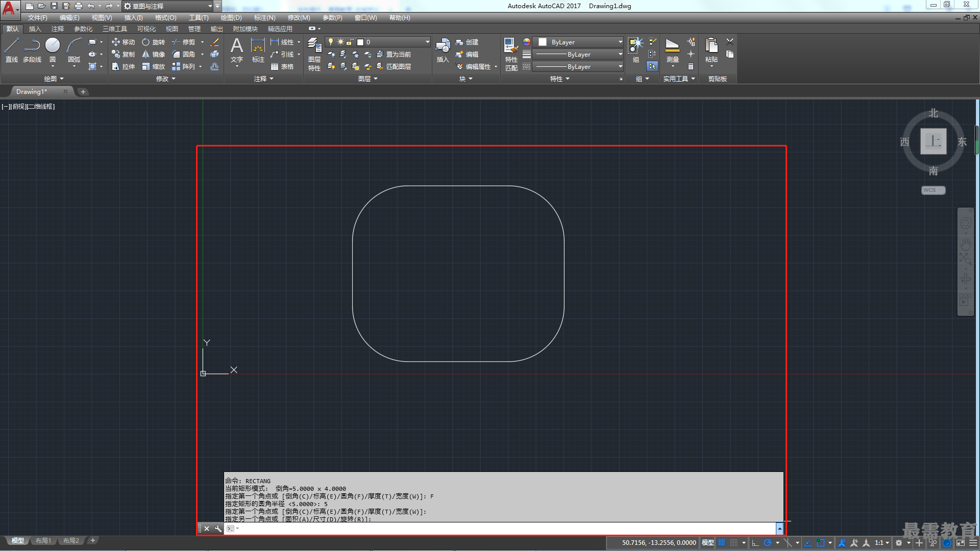
Task: Expand the 修改 (Modify) panel
Action: click(x=165, y=79)
